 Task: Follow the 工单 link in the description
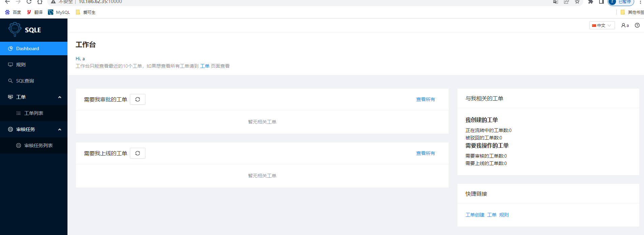(x=205, y=66)
